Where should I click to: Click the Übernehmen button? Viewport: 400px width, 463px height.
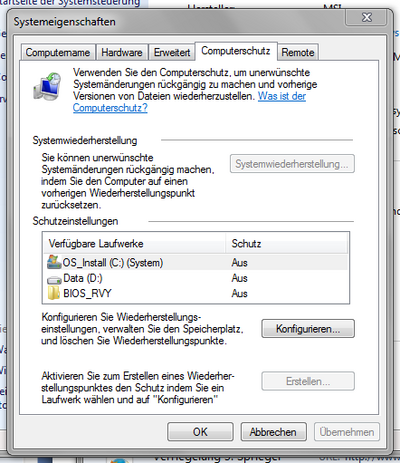(347, 432)
